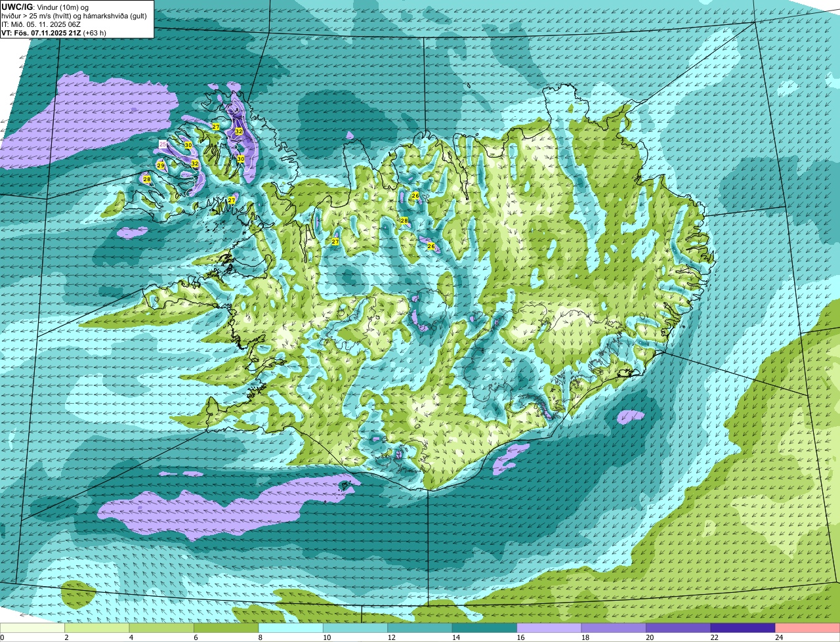The height and width of the screenshot is (642, 840).
Task: Click the light yellow-green 2–4 m/s swatch
Action: pyautogui.click(x=98, y=628)
